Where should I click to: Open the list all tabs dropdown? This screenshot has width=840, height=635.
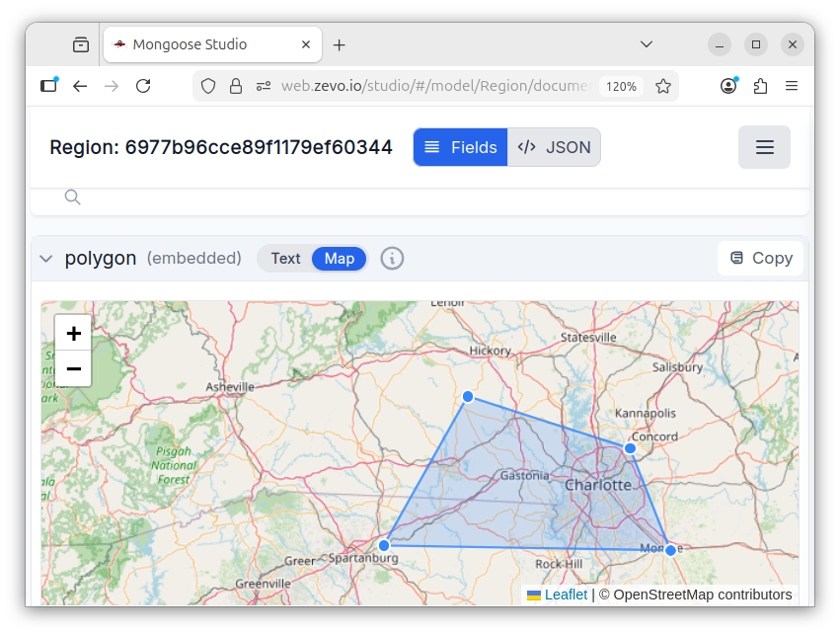tap(647, 44)
